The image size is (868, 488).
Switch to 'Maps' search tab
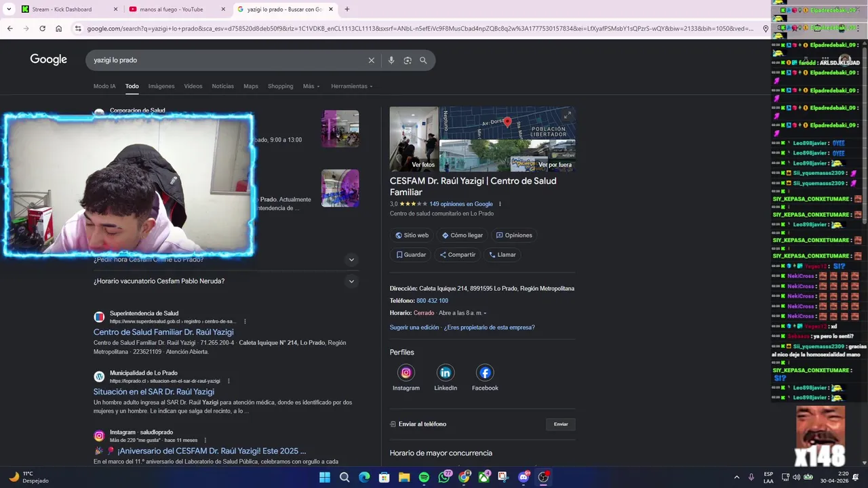[x=251, y=86]
